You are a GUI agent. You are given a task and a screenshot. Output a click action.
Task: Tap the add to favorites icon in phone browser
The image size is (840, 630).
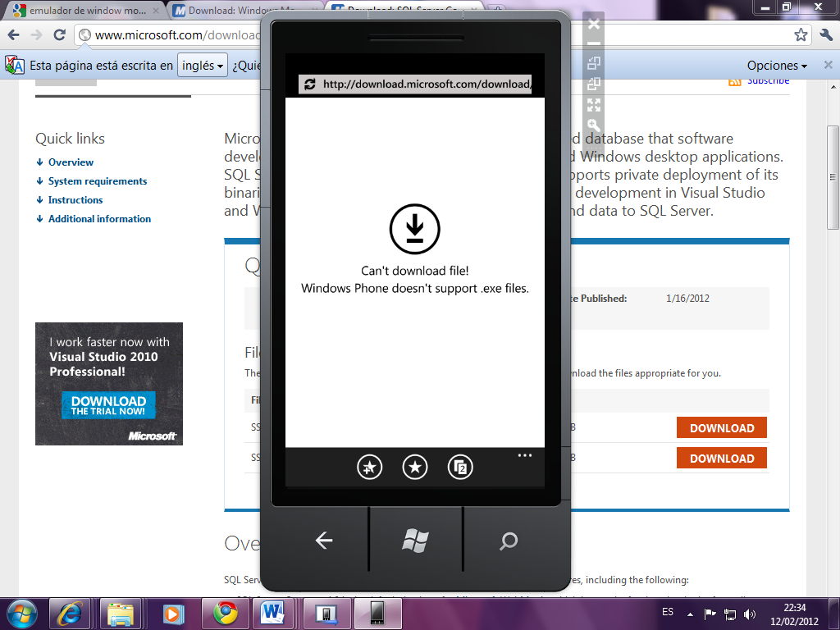click(x=370, y=468)
